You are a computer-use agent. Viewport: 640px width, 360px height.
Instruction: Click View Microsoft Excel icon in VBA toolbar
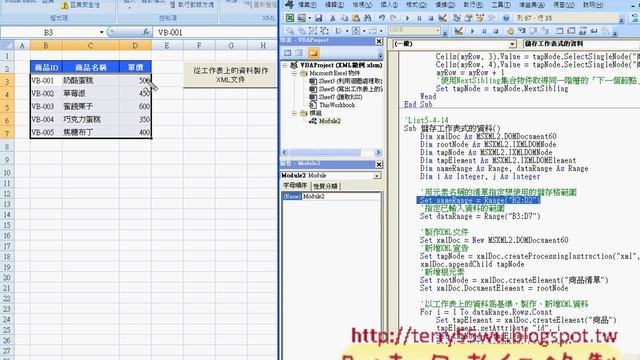pyautogui.click(x=289, y=18)
